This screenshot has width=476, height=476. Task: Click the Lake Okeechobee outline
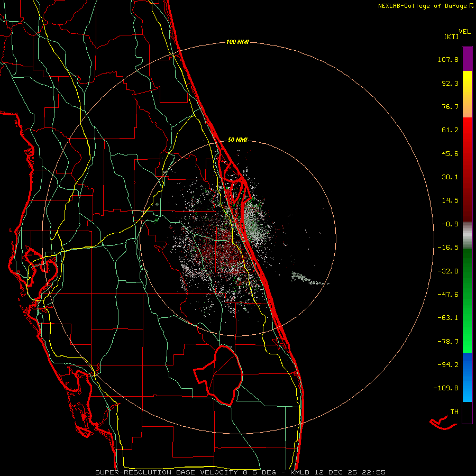[x=218, y=375]
